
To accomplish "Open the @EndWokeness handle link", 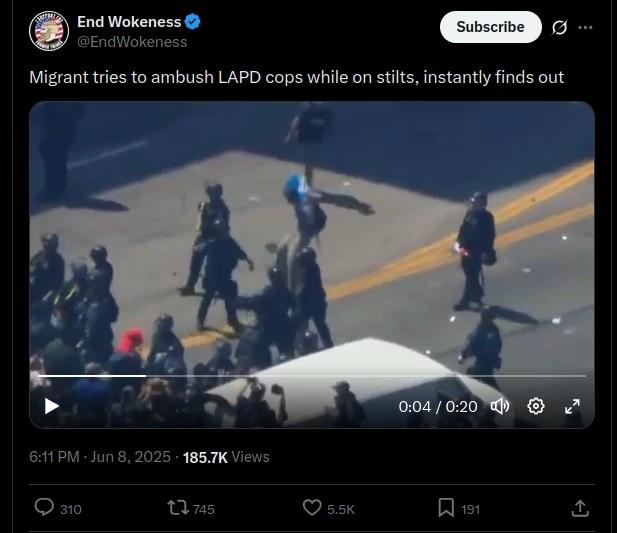I will [x=132, y=42].
